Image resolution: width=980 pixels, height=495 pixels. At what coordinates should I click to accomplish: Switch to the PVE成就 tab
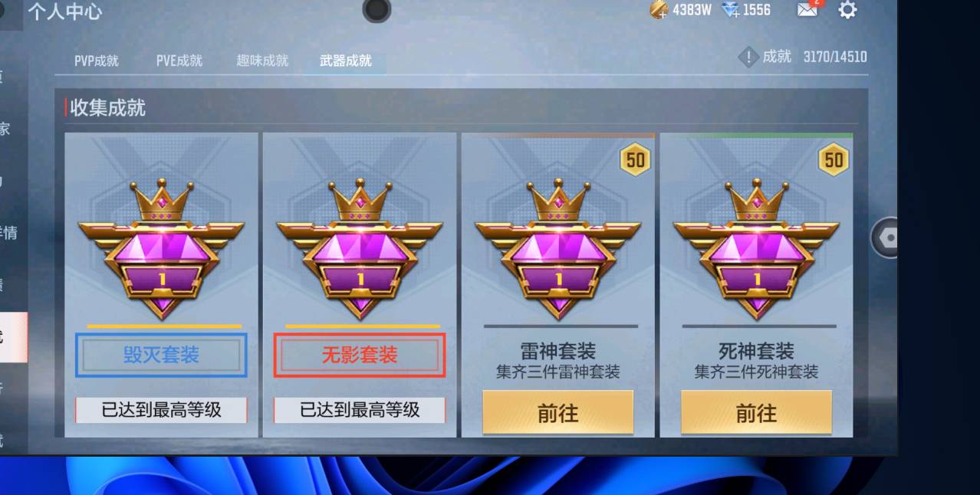[x=179, y=61]
